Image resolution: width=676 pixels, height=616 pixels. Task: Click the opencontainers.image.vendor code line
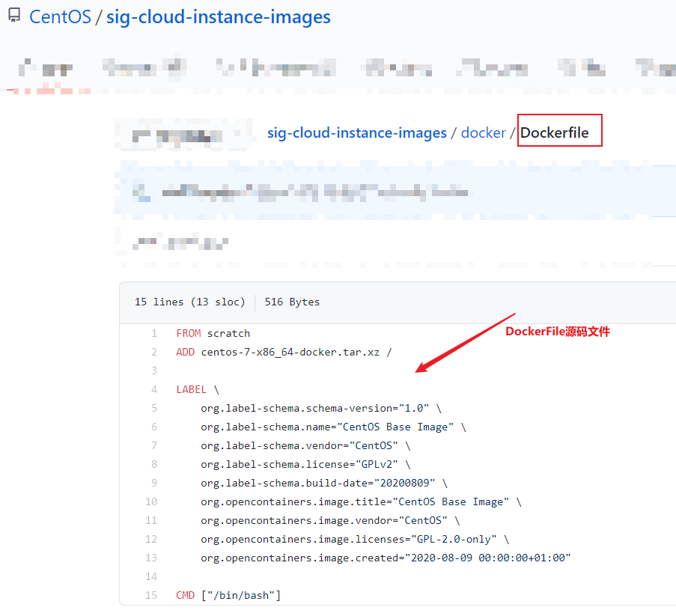click(330, 521)
